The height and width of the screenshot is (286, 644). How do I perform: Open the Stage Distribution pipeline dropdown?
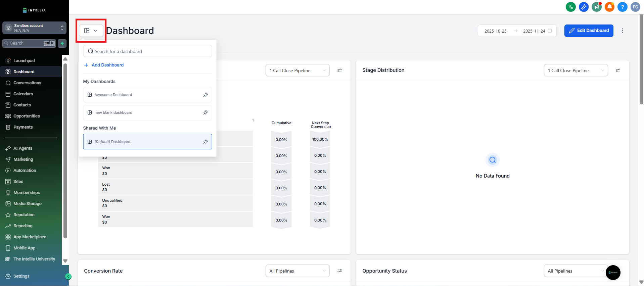[x=576, y=70]
